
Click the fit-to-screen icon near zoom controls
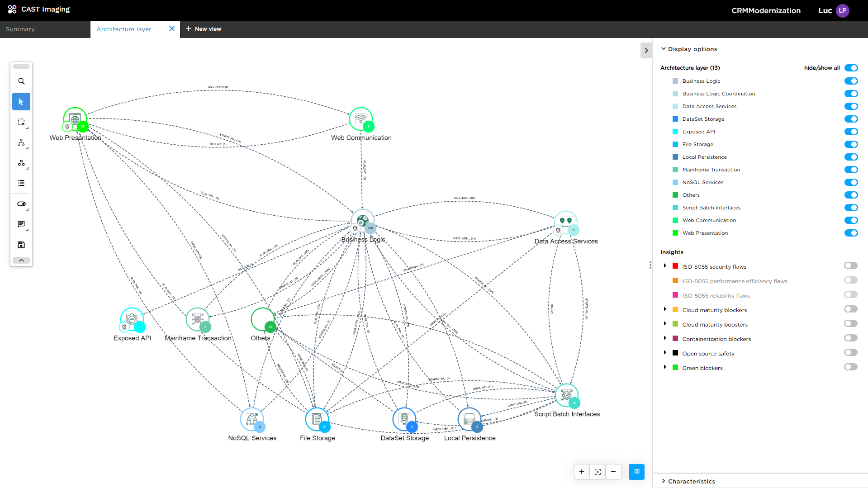pyautogui.click(x=598, y=472)
